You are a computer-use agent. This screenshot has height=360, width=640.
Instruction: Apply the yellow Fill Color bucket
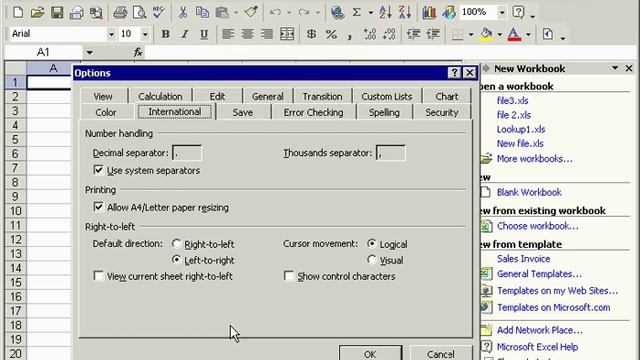(x=486, y=34)
